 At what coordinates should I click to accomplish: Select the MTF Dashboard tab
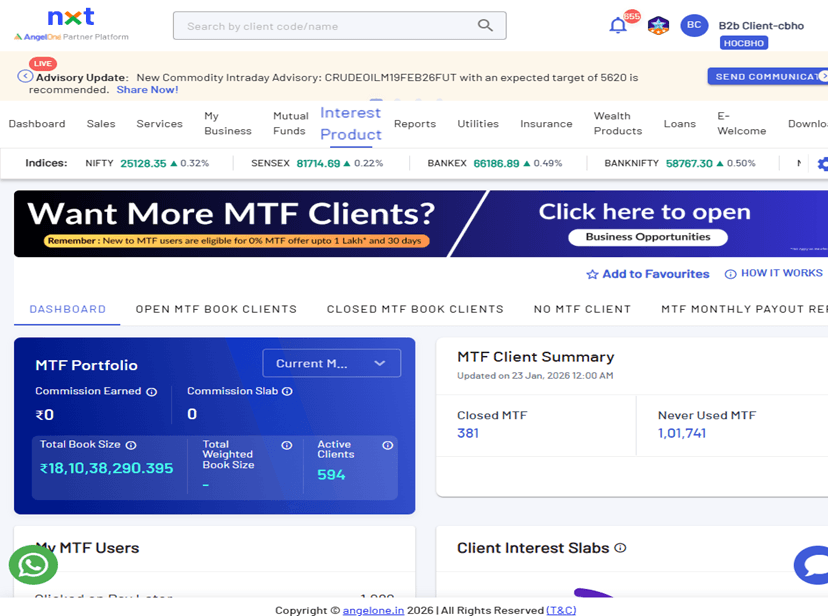coord(68,309)
